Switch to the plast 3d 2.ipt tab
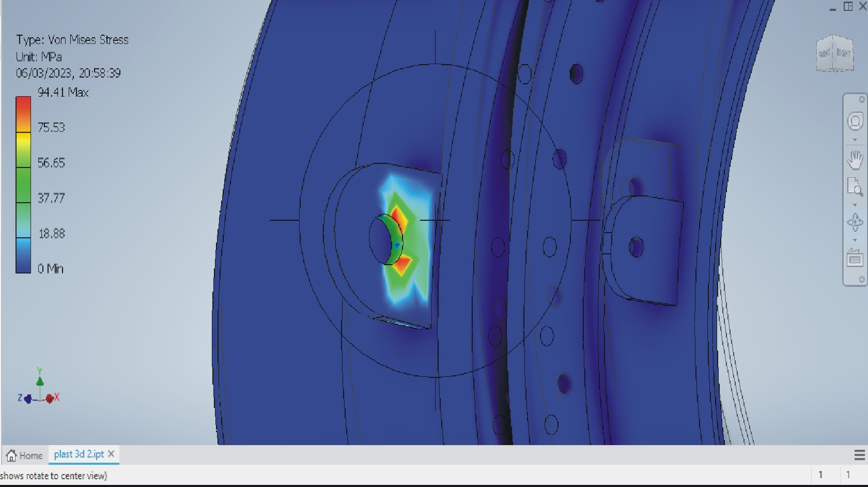The image size is (868, 487). coord(79,454)
